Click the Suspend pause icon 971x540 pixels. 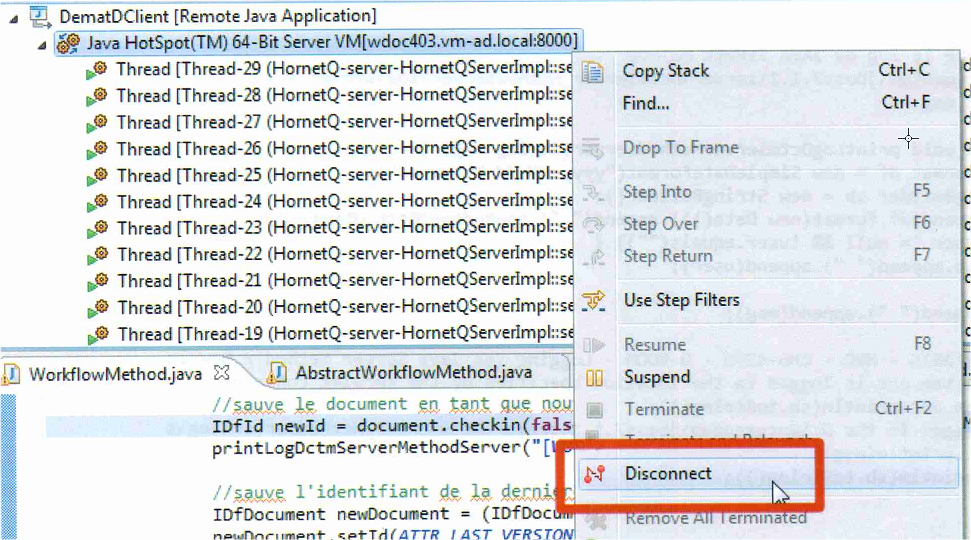593,377
